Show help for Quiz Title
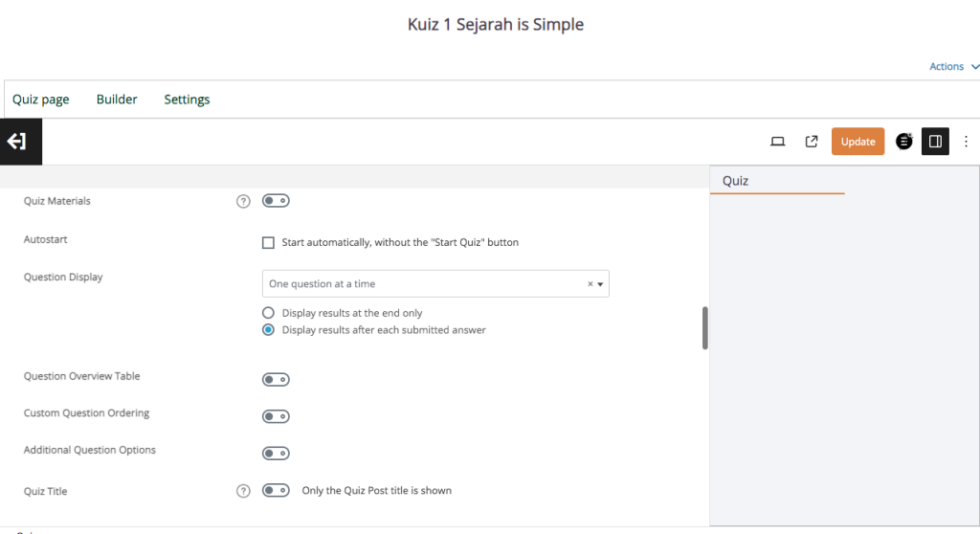Image resolution: width=980 pixels, height=534 pixels. (243, 491)
